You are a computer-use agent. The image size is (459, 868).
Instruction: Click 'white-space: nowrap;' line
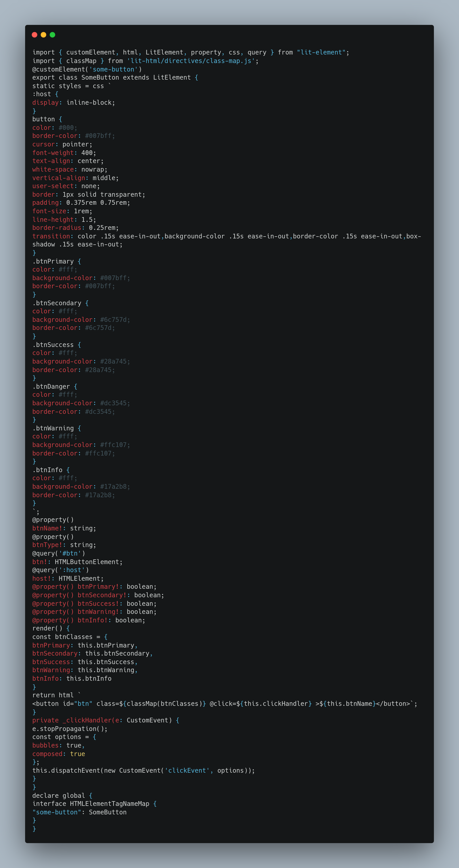tap(70, 170)
